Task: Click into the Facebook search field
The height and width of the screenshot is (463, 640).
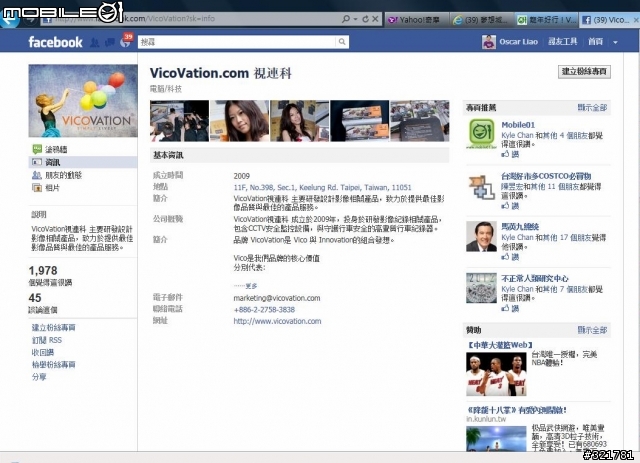Action: click(237, 42)
